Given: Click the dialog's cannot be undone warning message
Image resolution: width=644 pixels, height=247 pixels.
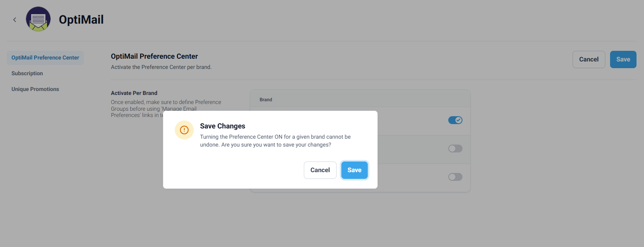Looking at the screenshot, I should tap(275, 141).
